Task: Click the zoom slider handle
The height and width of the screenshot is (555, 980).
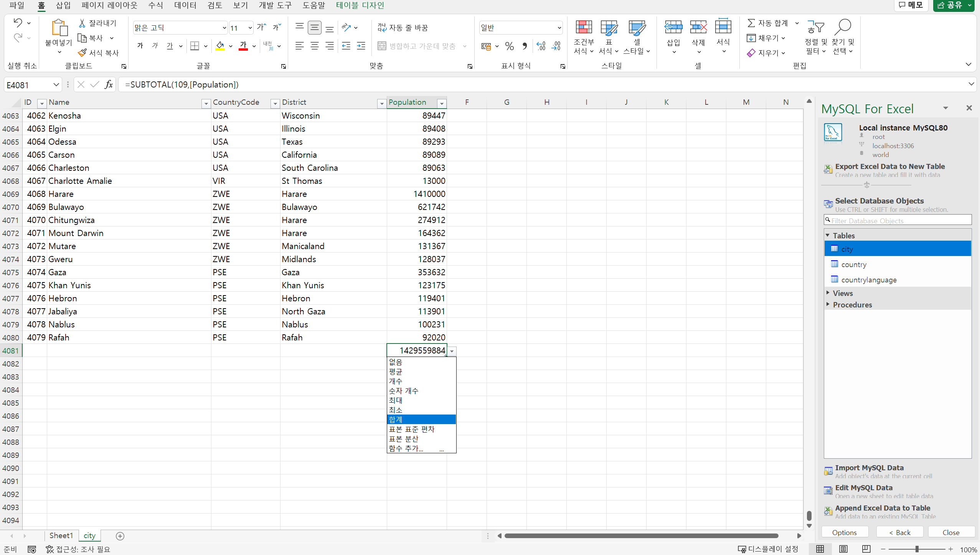Action: (x=917, y=549)
